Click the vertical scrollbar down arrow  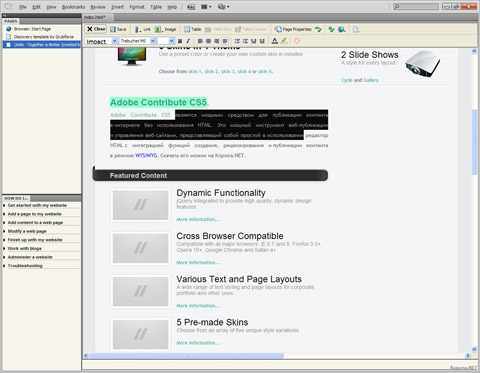474,349
